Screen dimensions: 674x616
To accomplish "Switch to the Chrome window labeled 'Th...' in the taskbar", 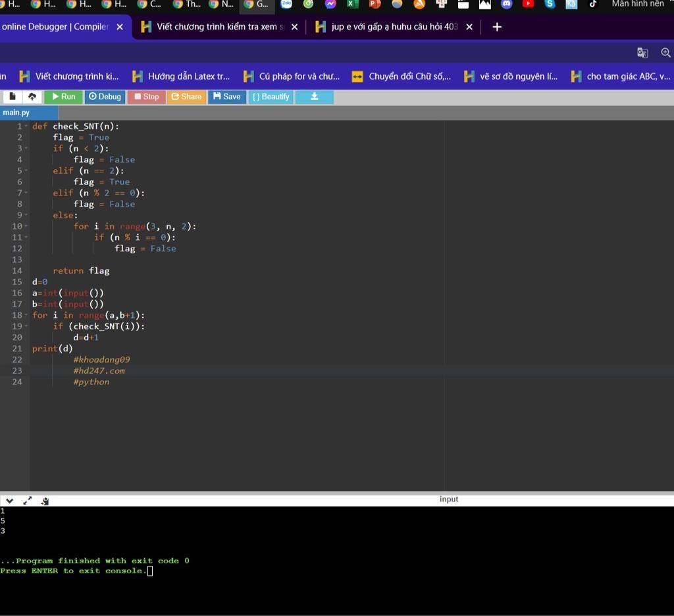I will (186, 4).
